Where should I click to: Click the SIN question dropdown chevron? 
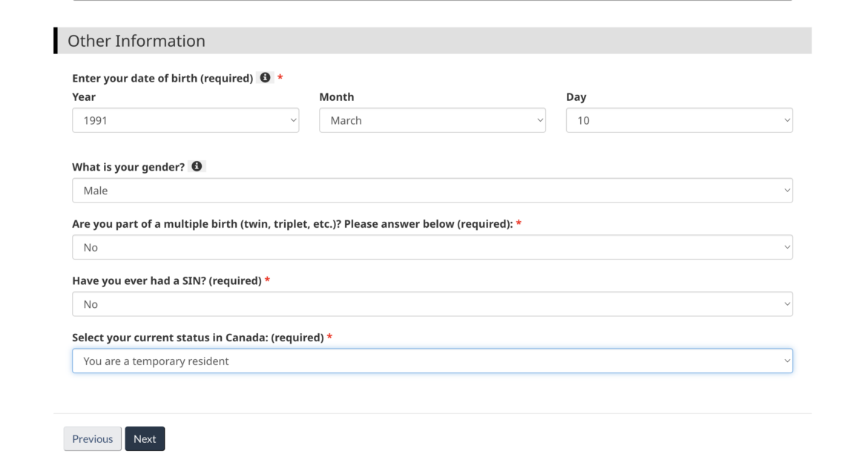[786, 303]
